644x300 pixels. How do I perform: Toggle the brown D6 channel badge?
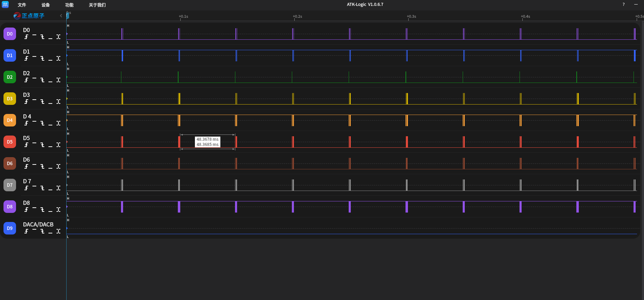click(10, 163)
